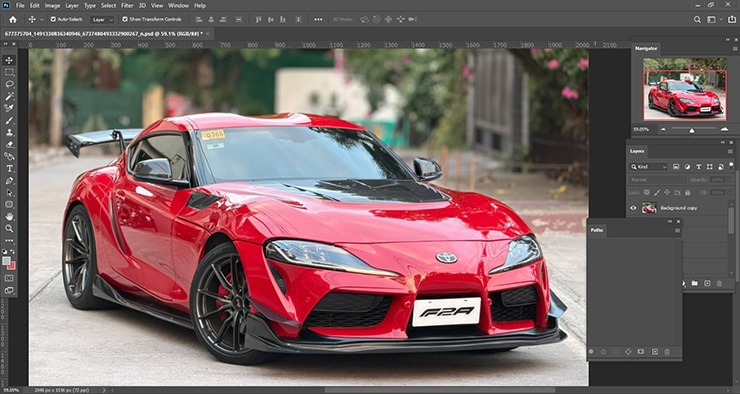This screenshot has width=740, height=394.
Task: Click the Share icon at top right
Action: (x=732, y=19)
